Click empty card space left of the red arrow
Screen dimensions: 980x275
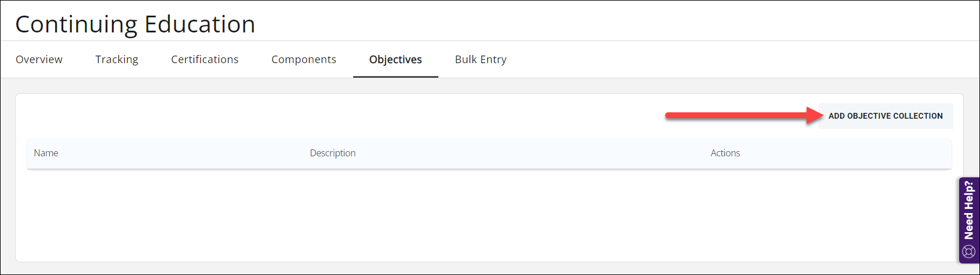pos(348,116)
